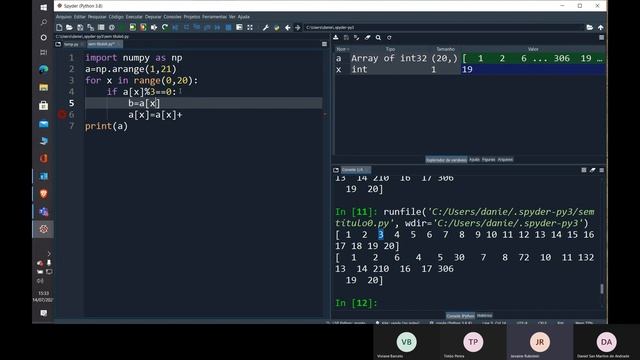Browse editor tabs icon
Screen dimensions: 640x360
(x=58, y=44)
